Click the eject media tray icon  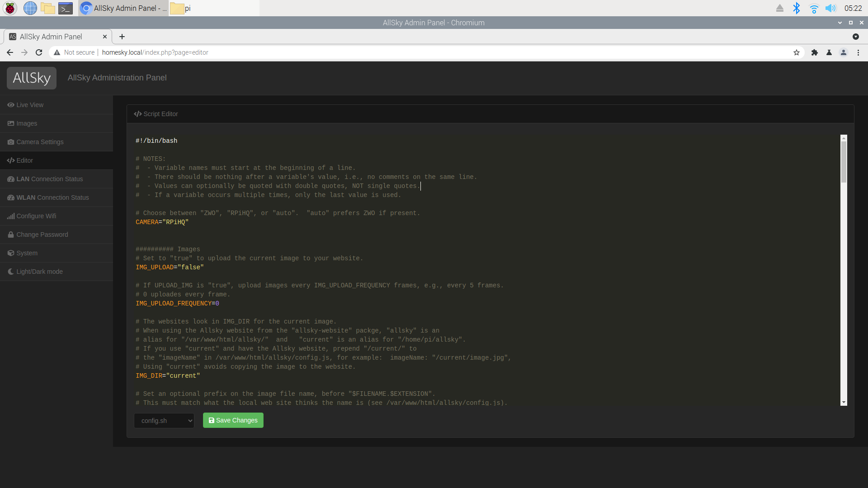[780, 8]
